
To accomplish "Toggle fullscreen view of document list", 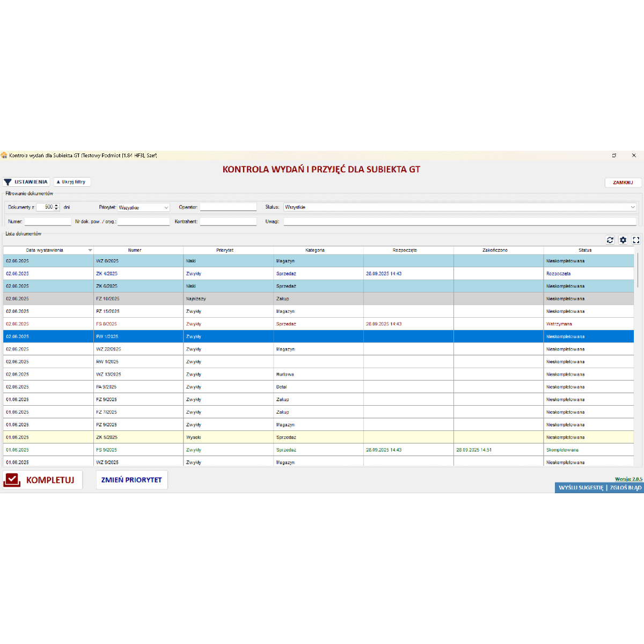I will click(636, 240).
